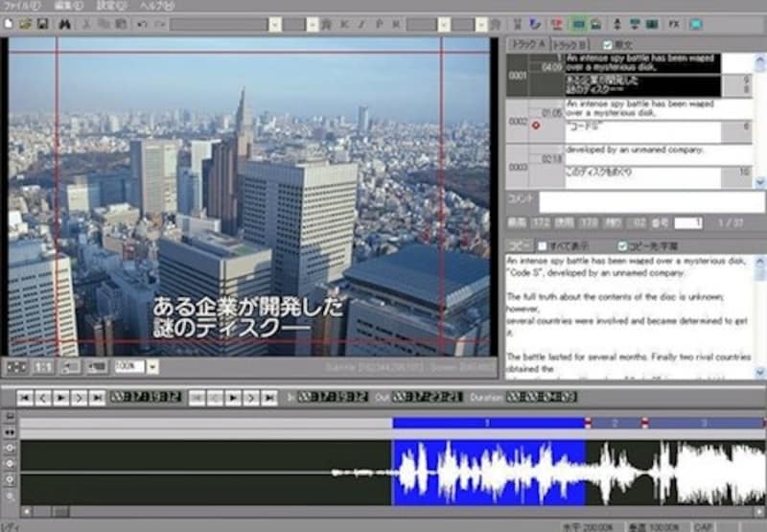Click the Cut scissors icon

[x=86, y=24]
